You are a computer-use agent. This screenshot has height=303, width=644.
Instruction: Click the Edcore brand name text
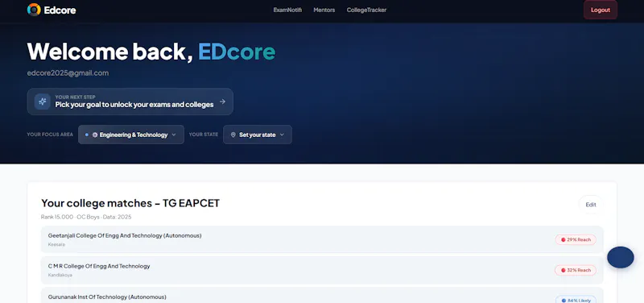click(x=60, y=10)
